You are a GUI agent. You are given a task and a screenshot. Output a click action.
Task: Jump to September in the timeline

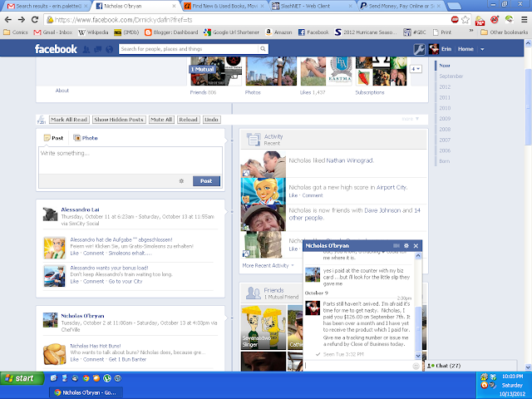pos(451,76)
